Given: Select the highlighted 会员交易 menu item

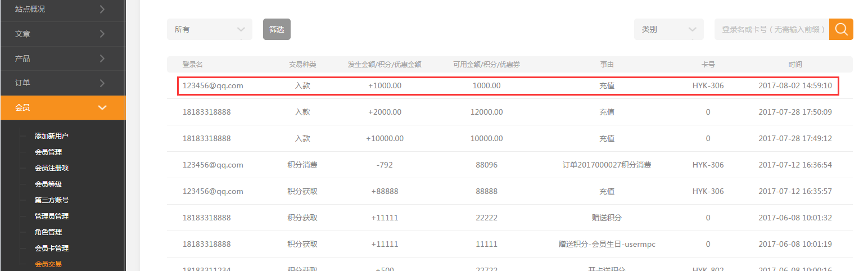Looking at the screenshot, I should pos(48,264).
